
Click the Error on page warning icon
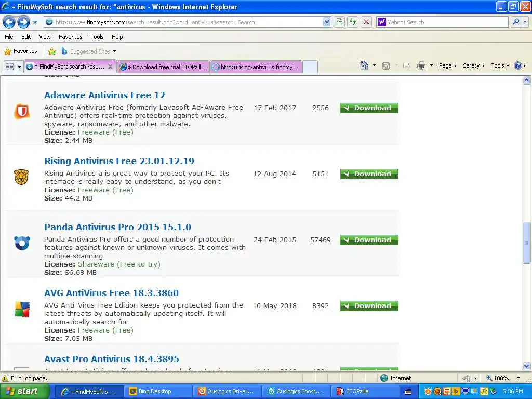tap(5, 378)
